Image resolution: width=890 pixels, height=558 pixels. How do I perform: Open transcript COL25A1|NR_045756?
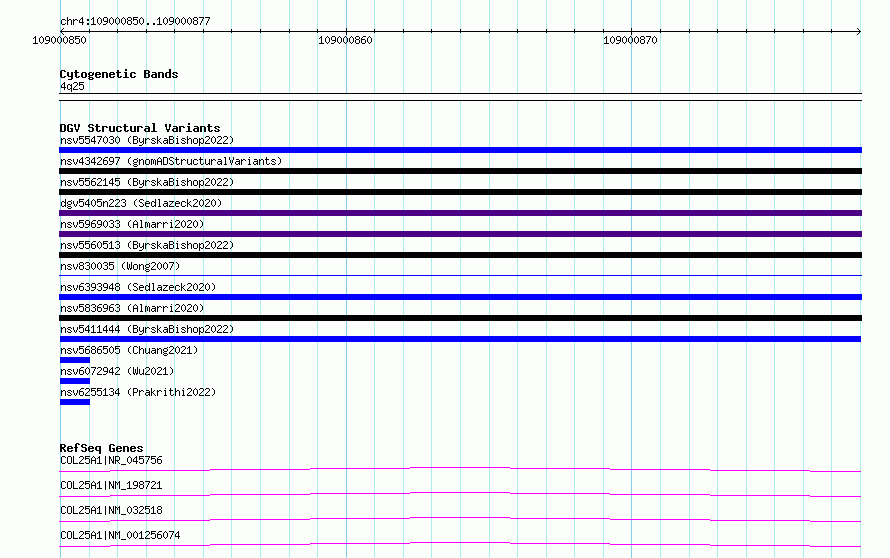pyautogui.click(x=111, y=460)
